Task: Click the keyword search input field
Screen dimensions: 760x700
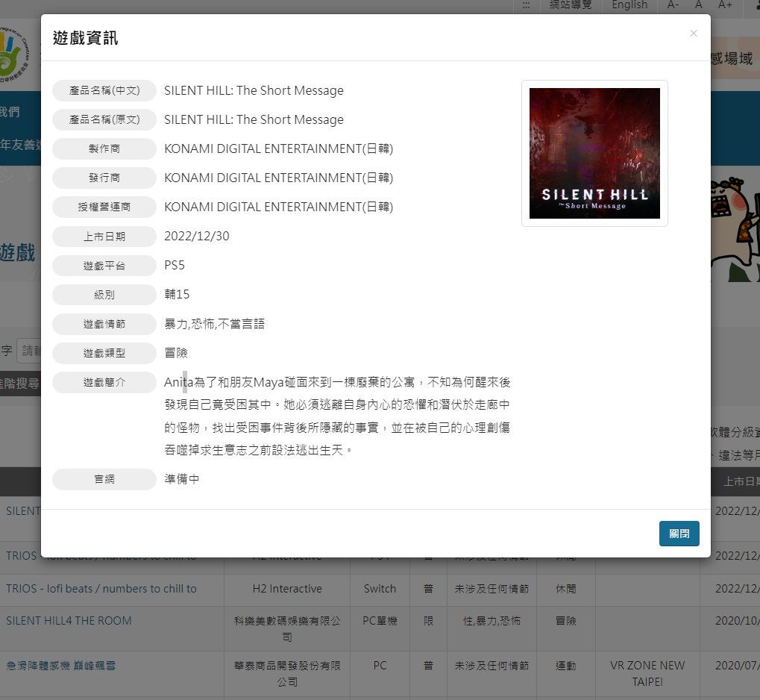Action: point(29,350)
